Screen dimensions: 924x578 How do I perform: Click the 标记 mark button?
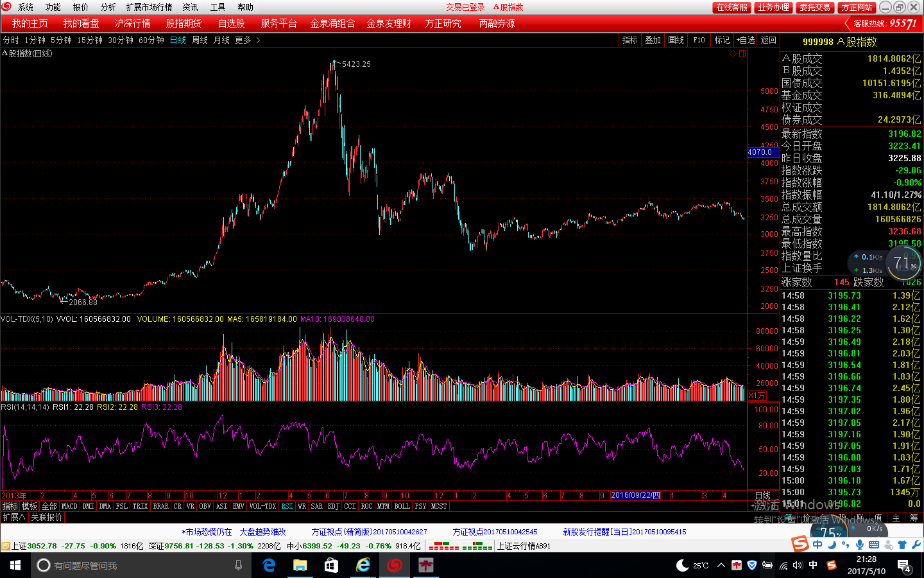(723, 40)
